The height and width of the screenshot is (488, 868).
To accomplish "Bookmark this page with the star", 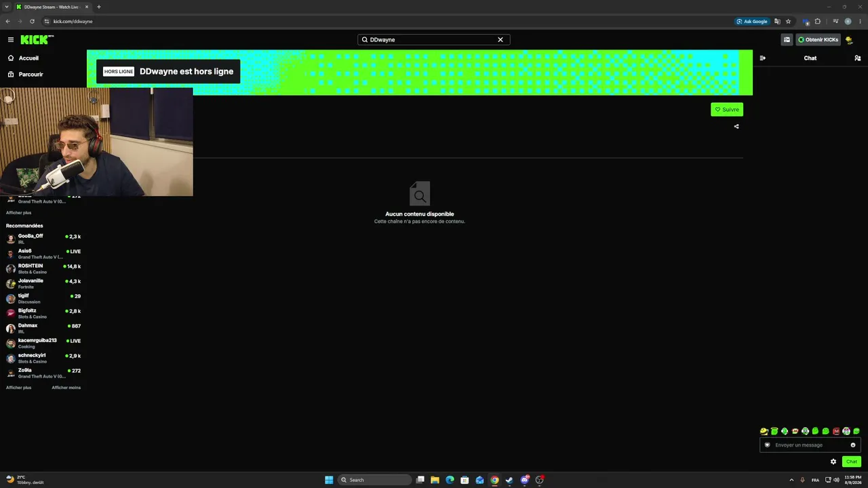I will (x=788, y=21).
